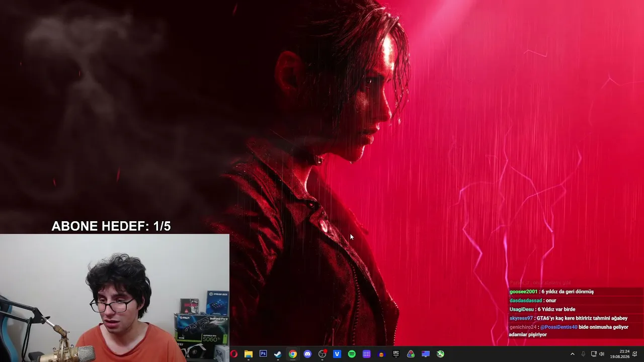Open network settings from the tray
This screenshot has height=362, width=644.
(594, 354)
